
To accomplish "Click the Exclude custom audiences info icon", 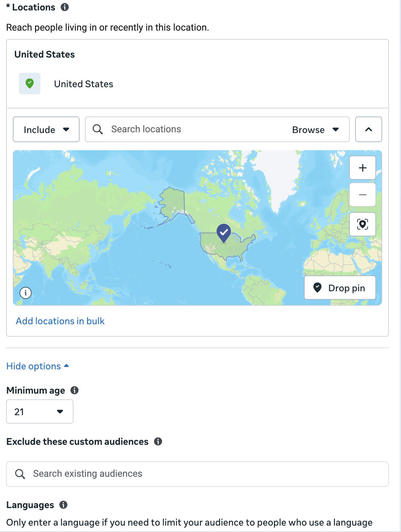I will pos(158,441).
